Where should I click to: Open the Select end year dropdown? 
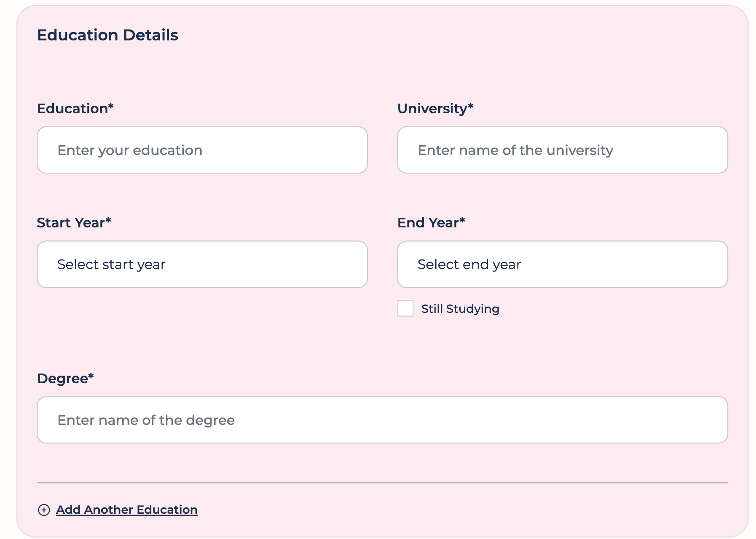click(563, 264)
